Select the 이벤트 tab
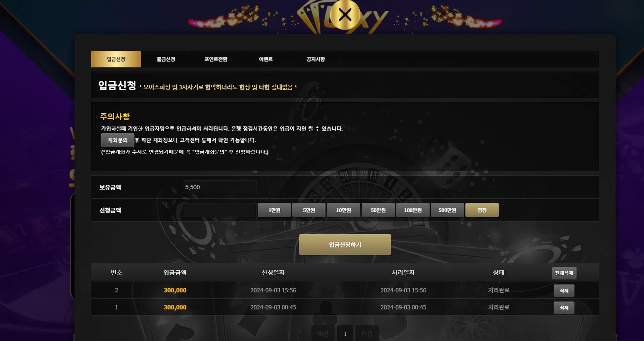644x341 pixels. tap(266, 59)
